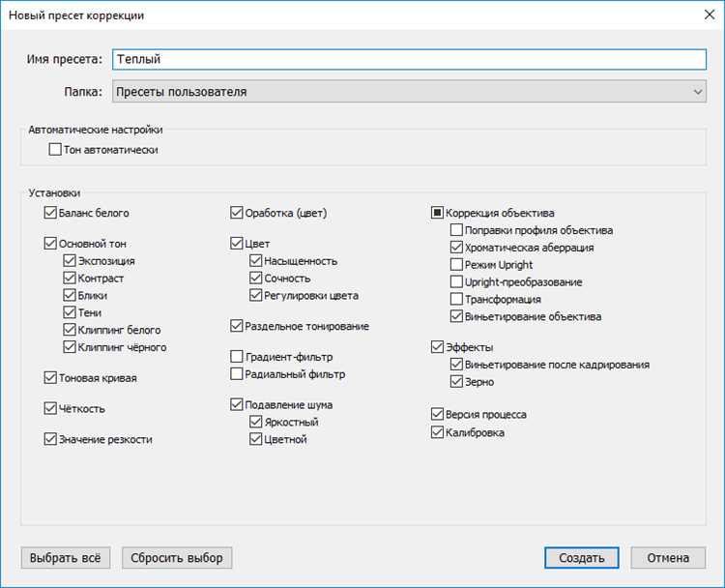Toggle Регулировки цвета checkbox

coord(256,295)
